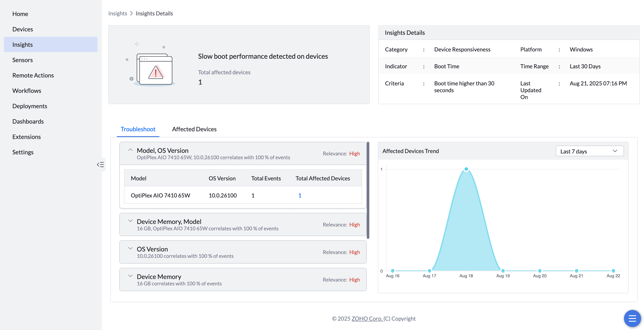Screen dimensions: 644x330
Task: Open the ZOHO Corp. footer link
Action: (367, 318)
